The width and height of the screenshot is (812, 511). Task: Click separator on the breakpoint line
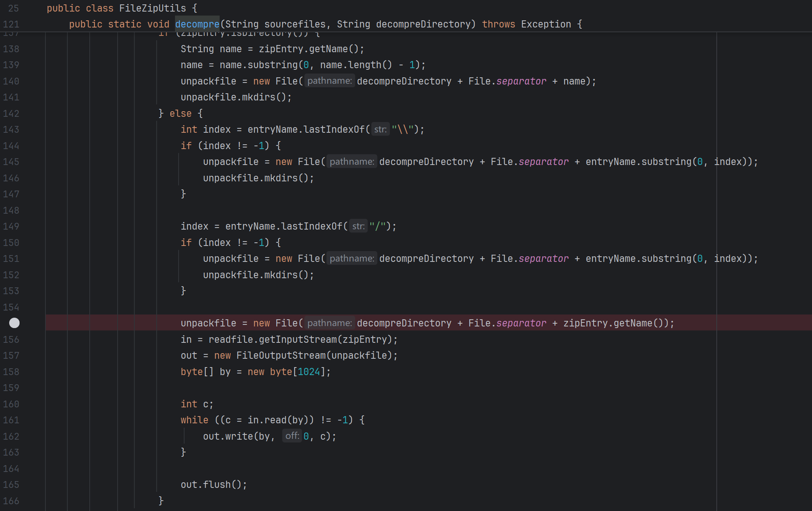(521, 323)
